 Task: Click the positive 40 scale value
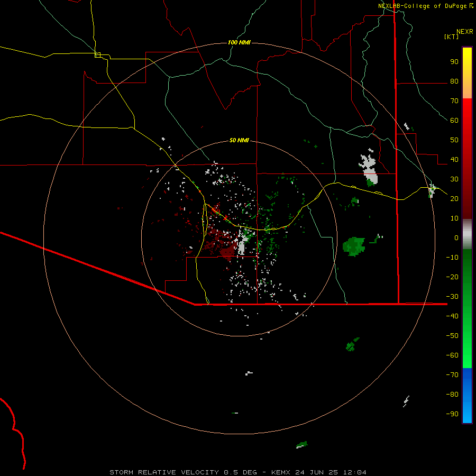coord(454,159)
